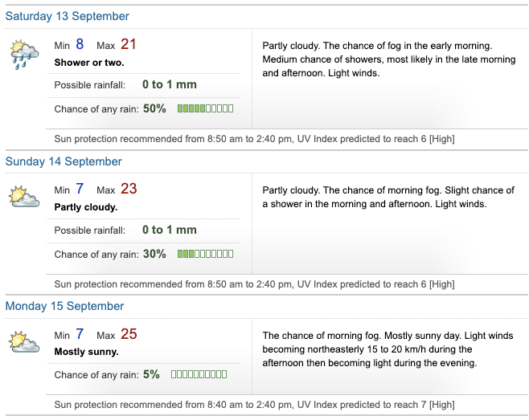Screen dimensions: 529x420
Task: Click Sunday's 30% rain chance bar
Action: 206,254
